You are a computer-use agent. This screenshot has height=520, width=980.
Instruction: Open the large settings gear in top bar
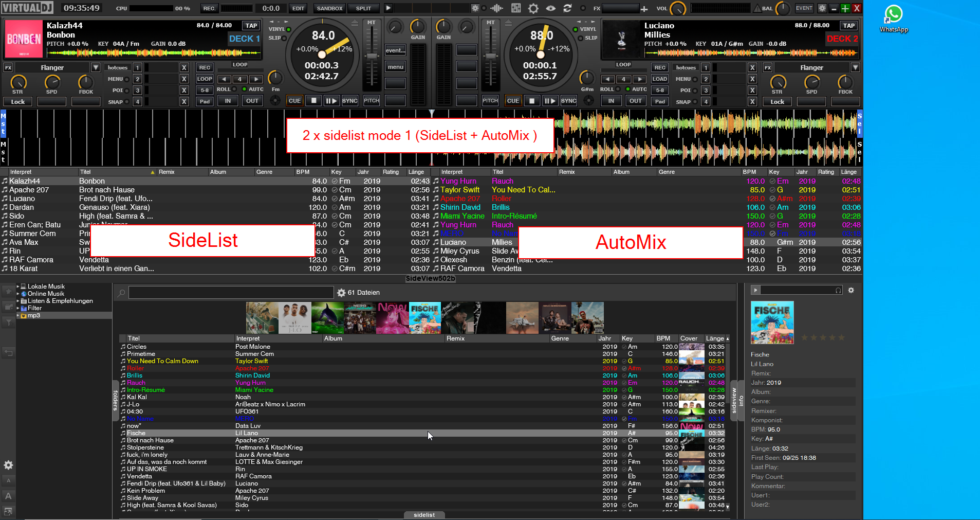coord(533,8)
